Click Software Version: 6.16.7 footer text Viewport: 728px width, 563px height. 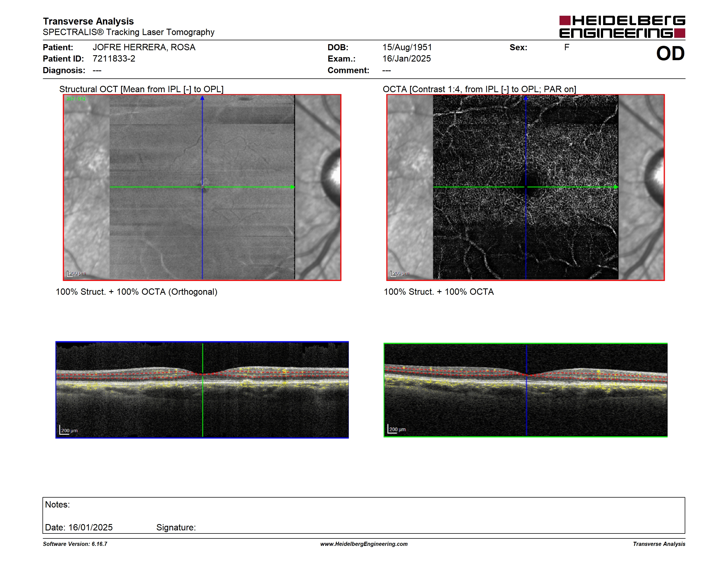click(75, 544)
